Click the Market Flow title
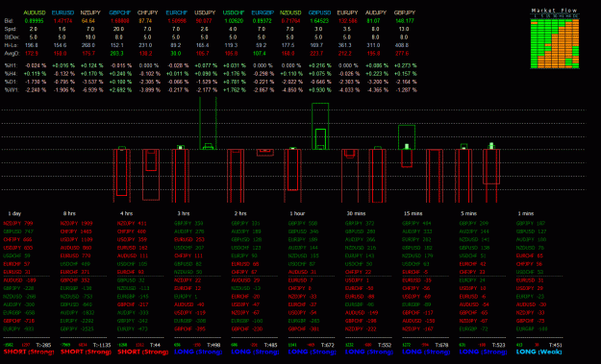The height and width of the screenshot is (364, 601). (x=554, y=11)
